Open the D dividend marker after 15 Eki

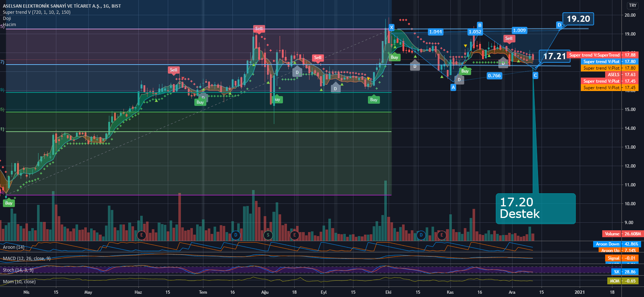(421, 235)
